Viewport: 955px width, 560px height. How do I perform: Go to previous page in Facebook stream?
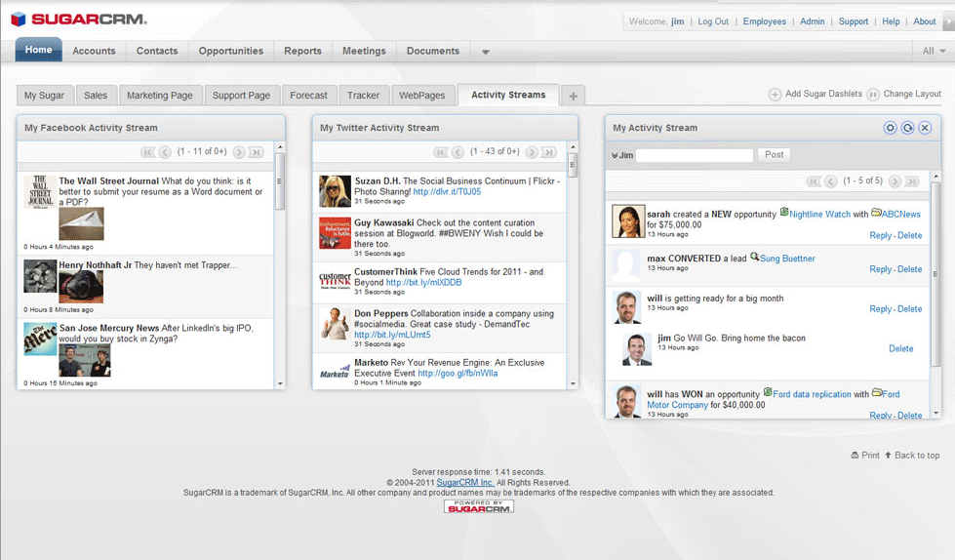click(165, 152)
